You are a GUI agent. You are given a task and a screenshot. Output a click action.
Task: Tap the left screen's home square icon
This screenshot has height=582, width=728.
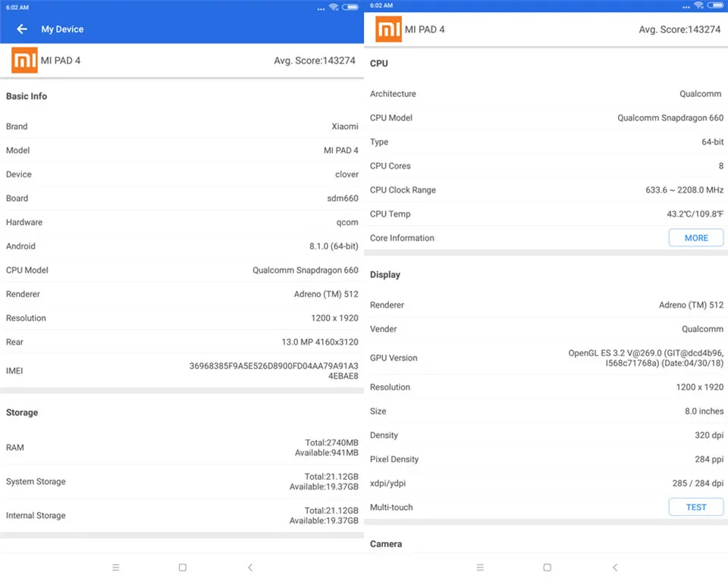183,567
